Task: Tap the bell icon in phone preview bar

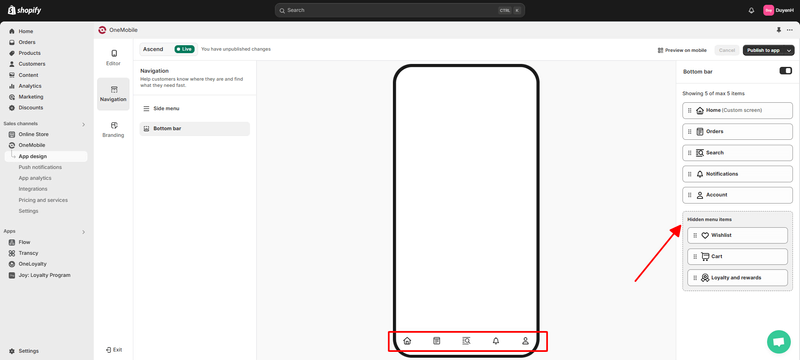Action: [x=496, y=341]
